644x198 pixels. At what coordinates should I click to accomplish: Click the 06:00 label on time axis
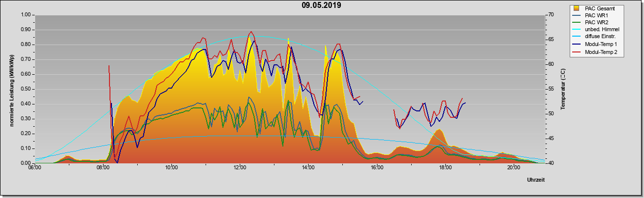click(35, 167)
